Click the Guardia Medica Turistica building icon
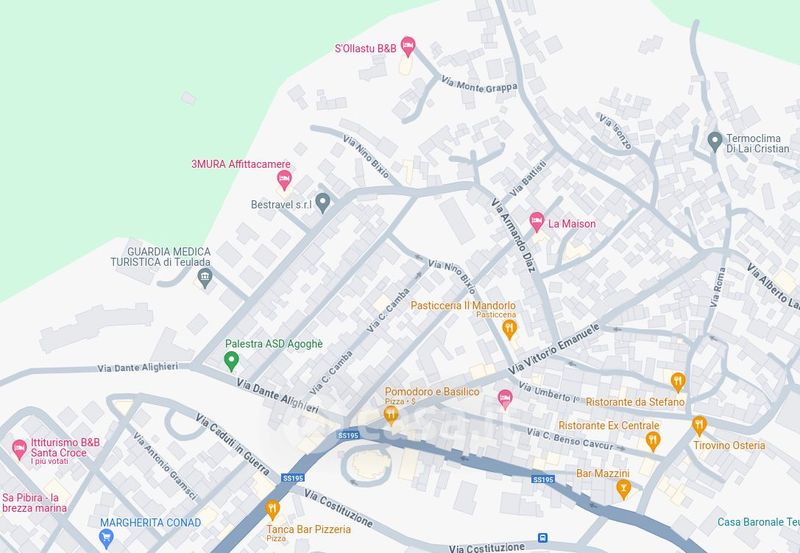Screen dimensions: 800x553 (x=205, y=278)
